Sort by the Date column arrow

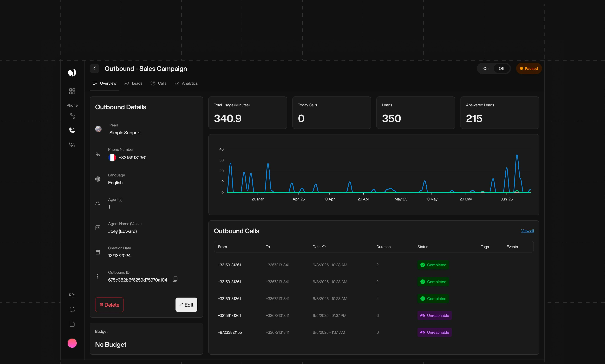[324, 247]
